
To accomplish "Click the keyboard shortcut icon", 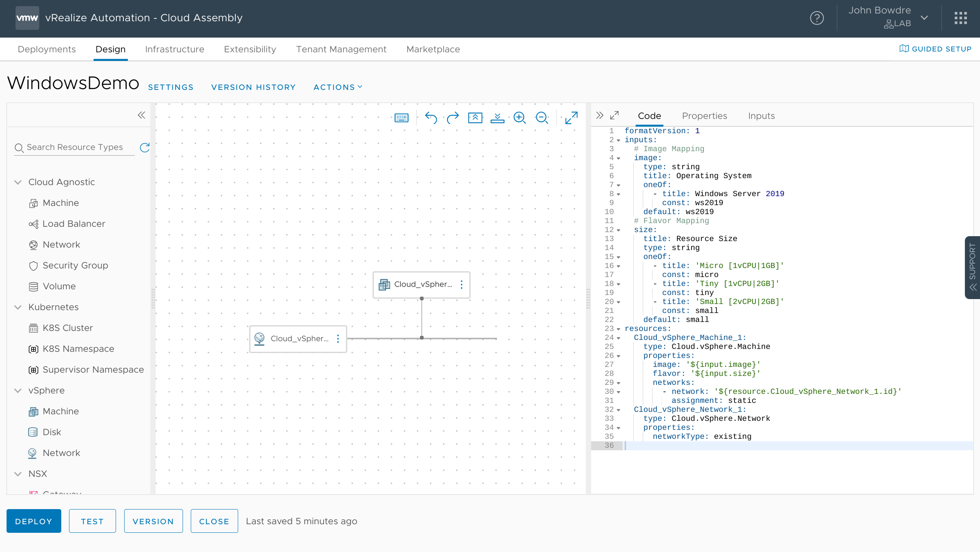I will coord(401,118).
